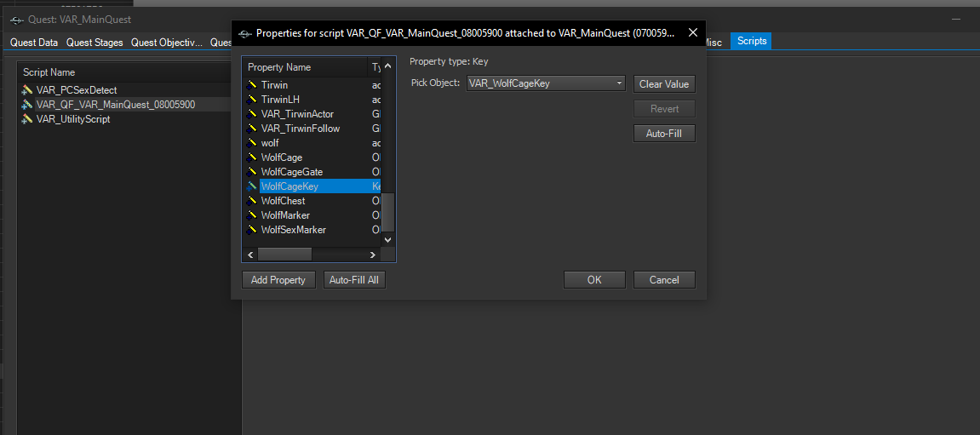
Task: Click the horizontal scroll right arrow
Action: [x=372, y=255]
